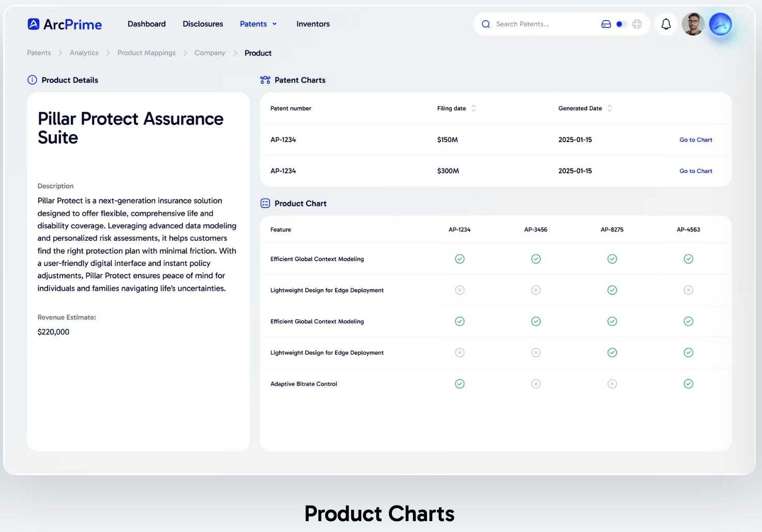The width and height of the screenshot is (762, 532).
Task: Select the $300M filing value
Action: pos(448,171)
